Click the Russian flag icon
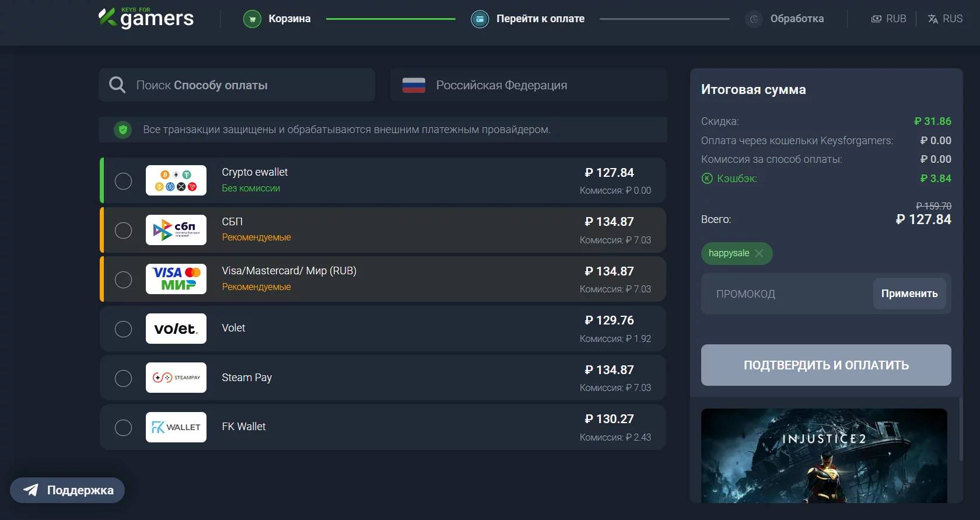Image resolution: width=980 pixels, height=520 pixels. (x=414, y=86)
